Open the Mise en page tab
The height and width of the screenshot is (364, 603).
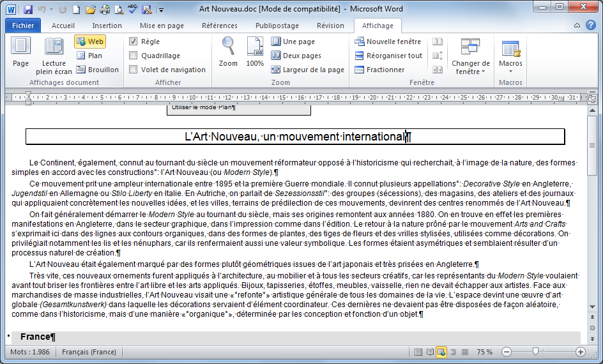pyautogui.click(x=162, y=26)
